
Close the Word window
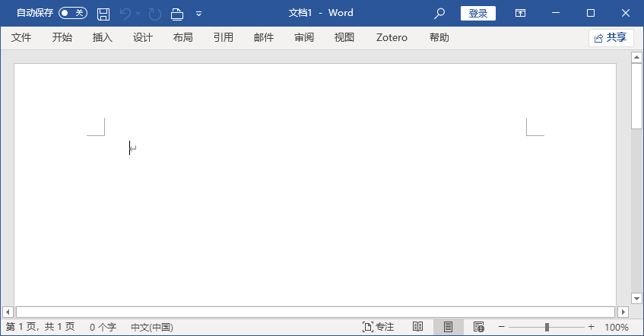click(626, 13)
